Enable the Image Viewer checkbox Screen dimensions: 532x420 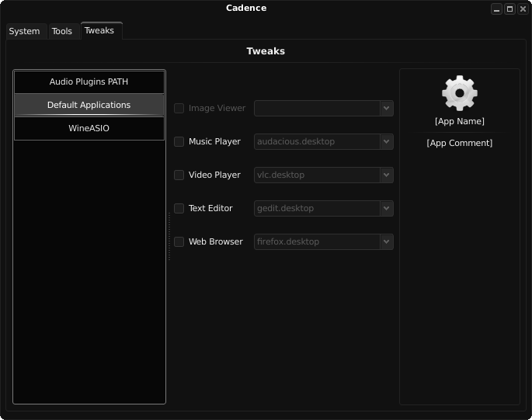click(x=179, y=108)
